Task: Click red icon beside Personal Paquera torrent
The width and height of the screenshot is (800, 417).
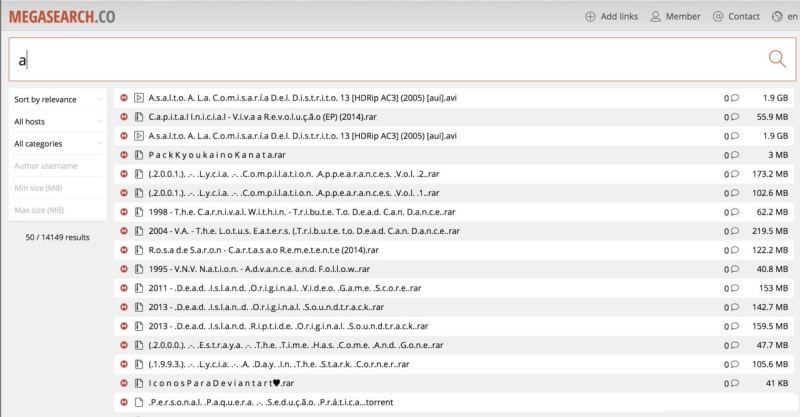Action: coord(124,402)
